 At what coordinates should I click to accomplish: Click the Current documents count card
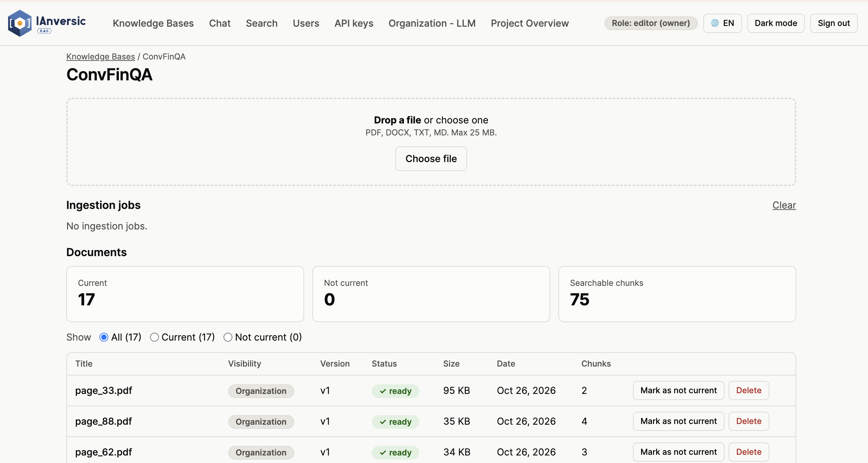pyautogui.click(x=185, y=294)
